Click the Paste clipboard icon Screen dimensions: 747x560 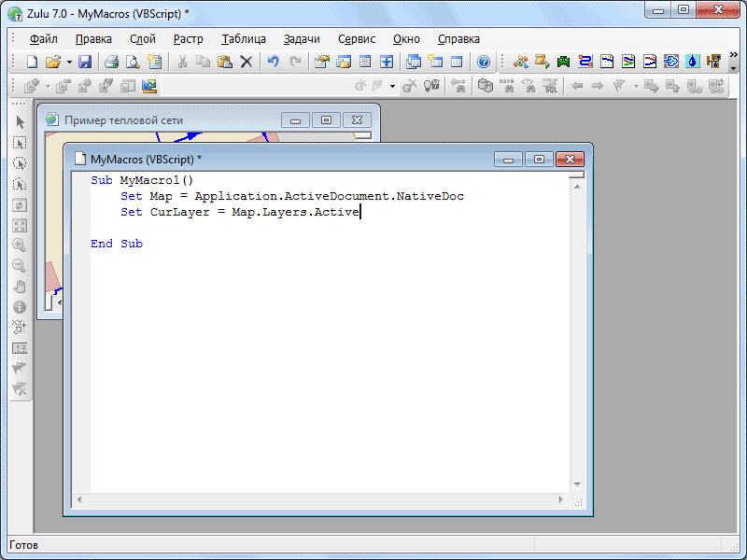click(224, 62)
